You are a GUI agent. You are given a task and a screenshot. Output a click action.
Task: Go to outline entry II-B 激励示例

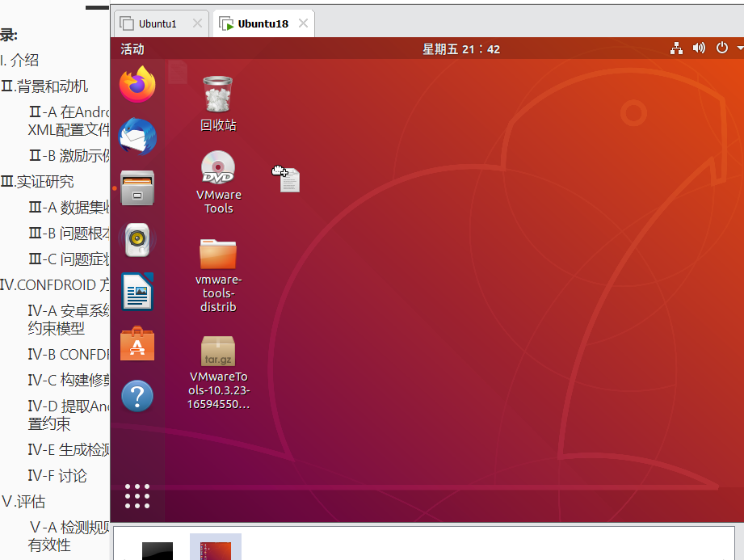(x=69, y=156)
